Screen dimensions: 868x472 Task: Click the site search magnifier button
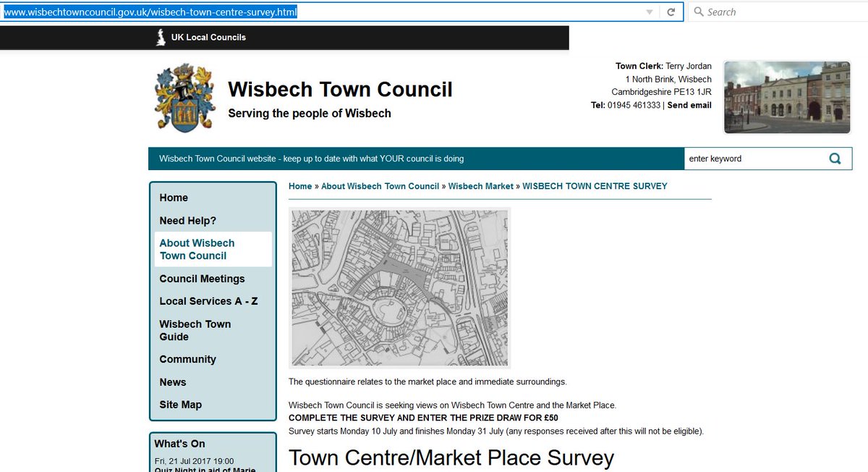coord(835,159)
